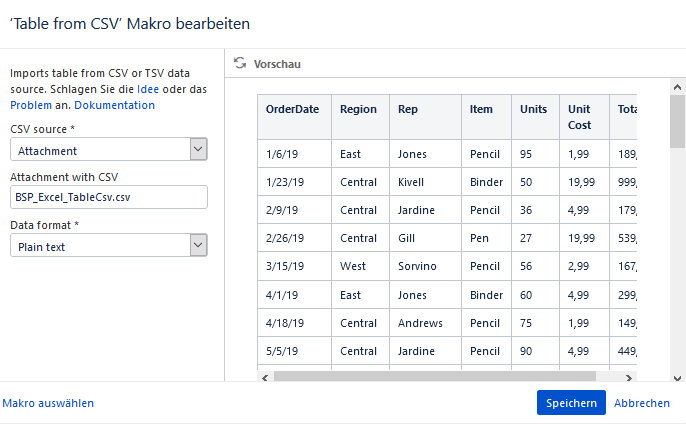Click the vertical scrollbar down arrow
This screenshot has height=424, width=686.
coord(677,378)
